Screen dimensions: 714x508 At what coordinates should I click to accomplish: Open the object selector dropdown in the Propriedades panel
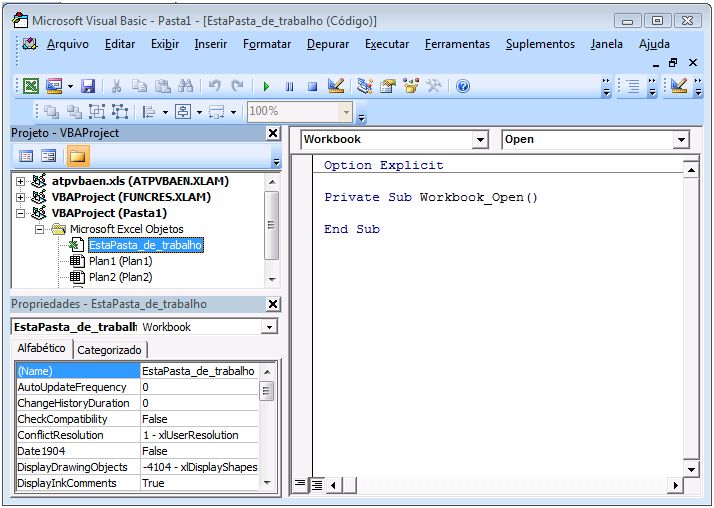(x=270, y=327)
